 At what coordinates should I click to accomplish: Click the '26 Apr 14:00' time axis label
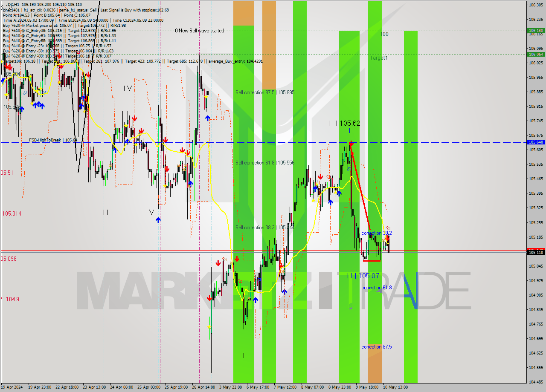pyautogui.click(x=203, y=387)
